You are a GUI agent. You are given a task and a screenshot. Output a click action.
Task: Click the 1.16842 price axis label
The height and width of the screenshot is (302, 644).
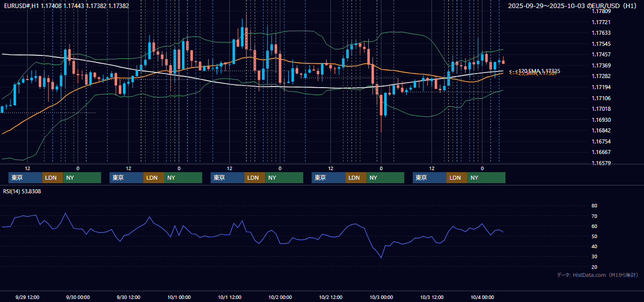[601, 130]
